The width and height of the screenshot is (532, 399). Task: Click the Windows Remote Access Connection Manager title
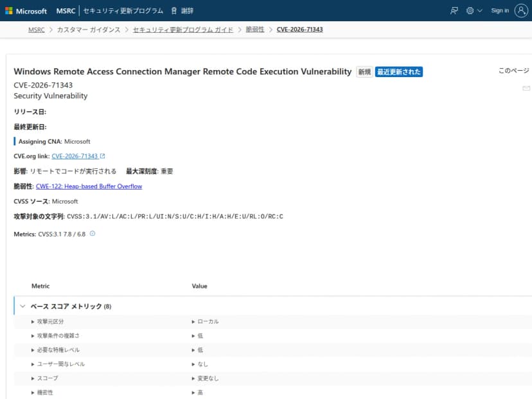182,71
